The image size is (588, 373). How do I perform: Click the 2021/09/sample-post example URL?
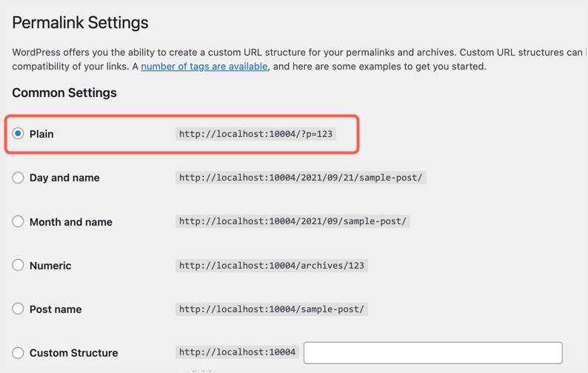[x=293, y=221]
